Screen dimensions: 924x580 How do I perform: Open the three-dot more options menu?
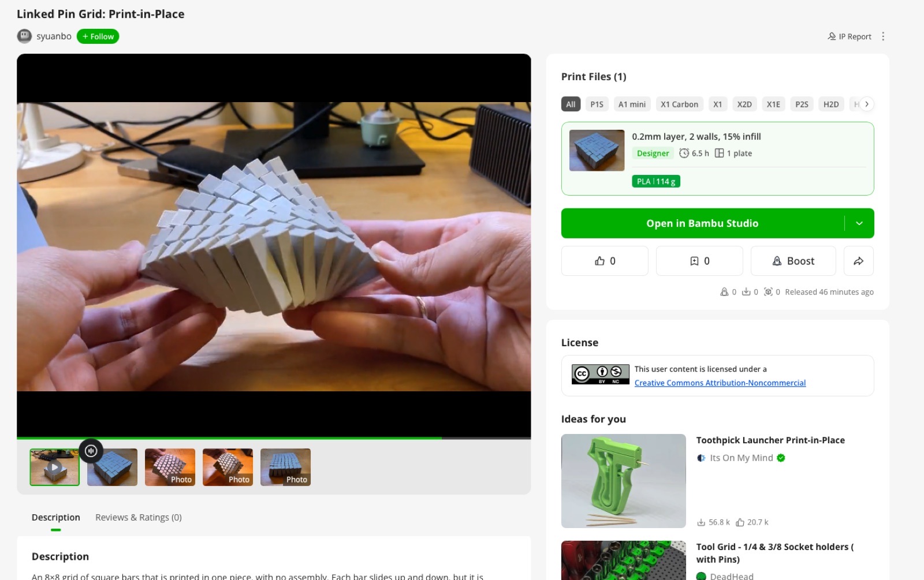click(x=883, y=36)
